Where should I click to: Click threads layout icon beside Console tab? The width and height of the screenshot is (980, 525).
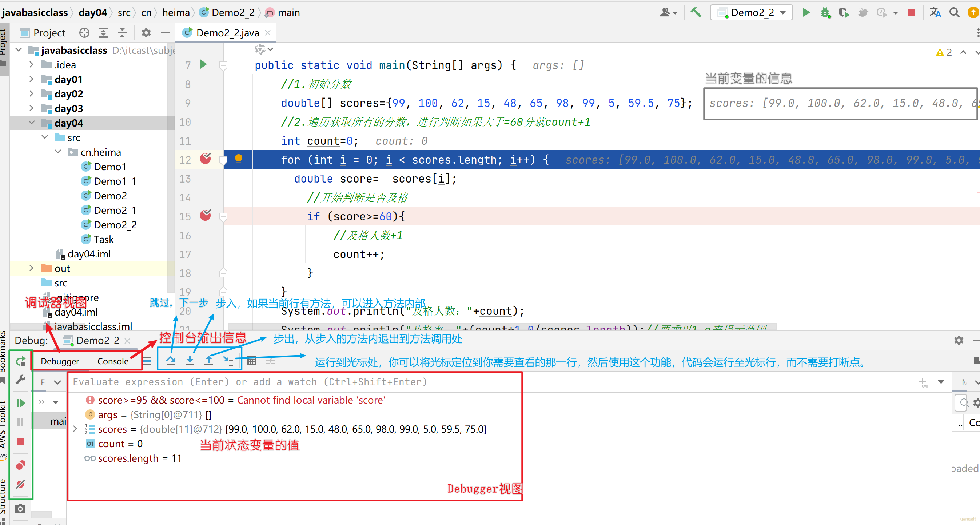pos(147,361)
